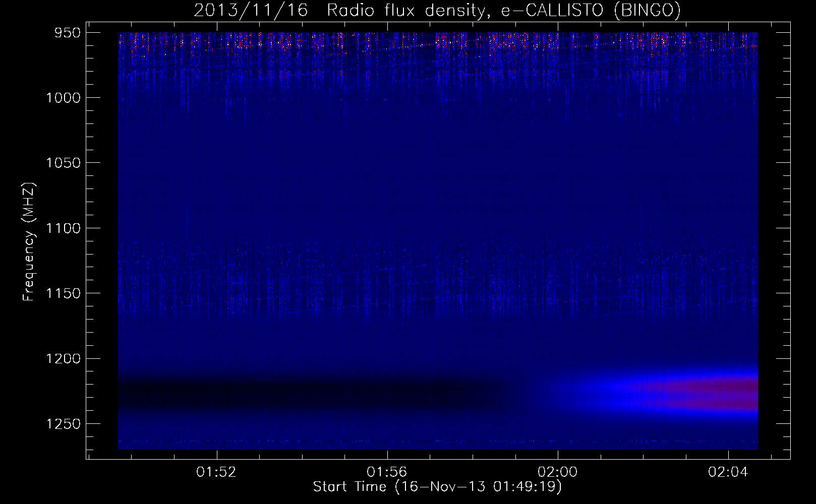Click the 950 frequency tick label
This screenshot has width=816, height=504.
(x=67, y=32)
